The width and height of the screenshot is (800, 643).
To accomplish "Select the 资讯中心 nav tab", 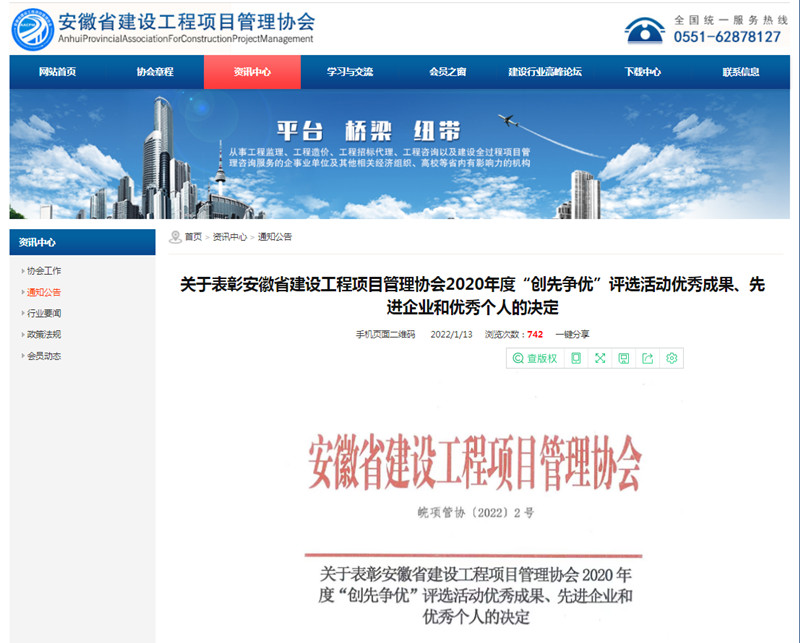I will (x=252, y=72).
